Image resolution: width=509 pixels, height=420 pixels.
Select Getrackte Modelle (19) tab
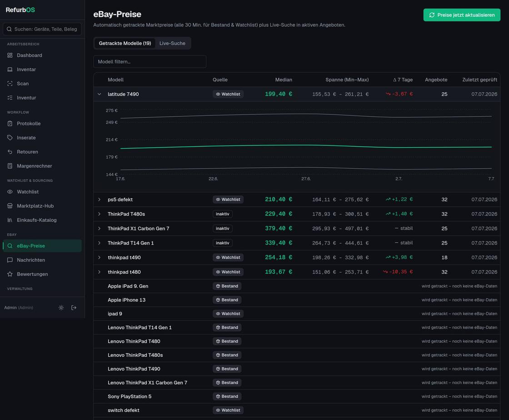pos(125,43)
